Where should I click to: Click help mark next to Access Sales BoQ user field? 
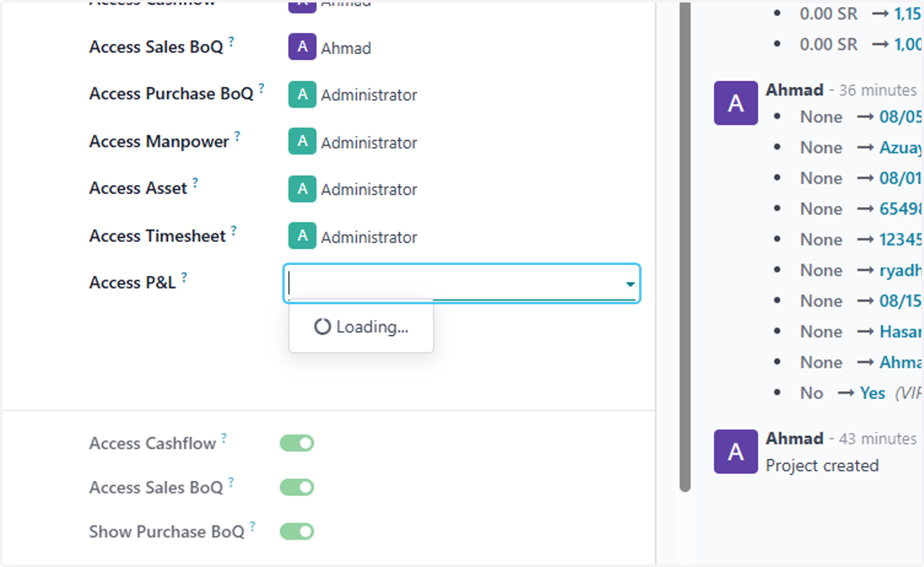coord(231,42)
